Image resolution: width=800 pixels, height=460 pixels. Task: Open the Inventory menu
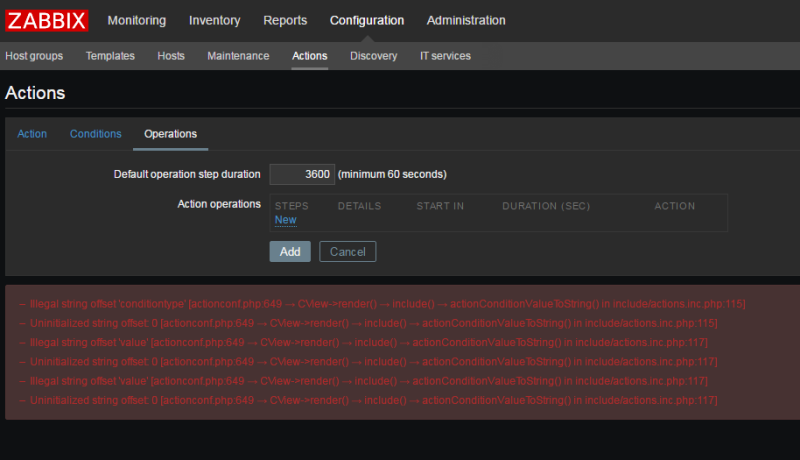[214, 20]
